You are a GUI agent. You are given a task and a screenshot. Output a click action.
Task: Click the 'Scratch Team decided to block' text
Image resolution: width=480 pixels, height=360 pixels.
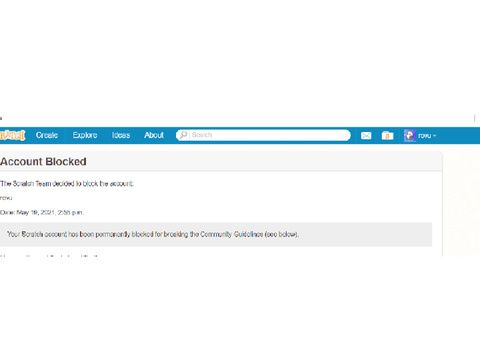coord(67,184)
